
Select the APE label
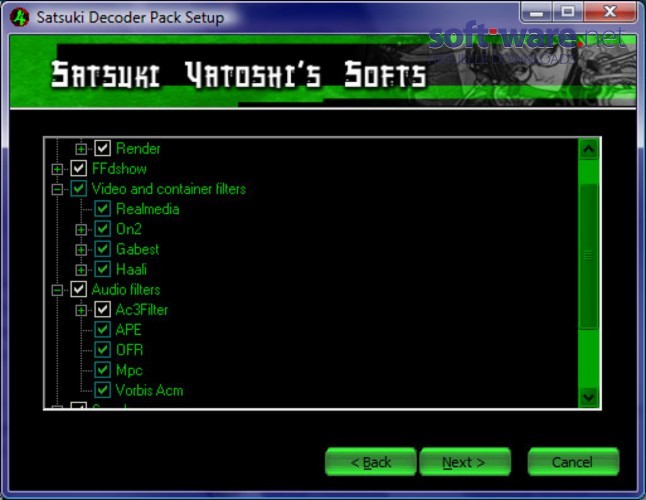point(129,329)
